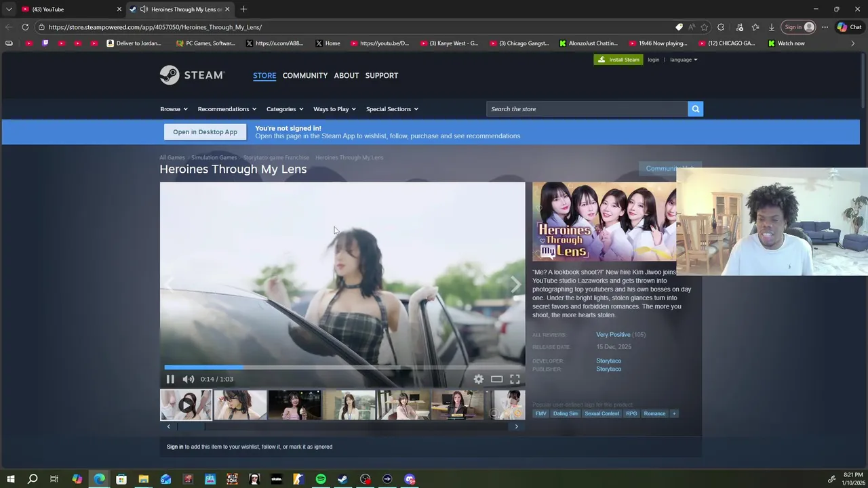Pause the game trailer video
Image resolution: width=868 pixels, height=488 pixels.
(x=170, y=379)
